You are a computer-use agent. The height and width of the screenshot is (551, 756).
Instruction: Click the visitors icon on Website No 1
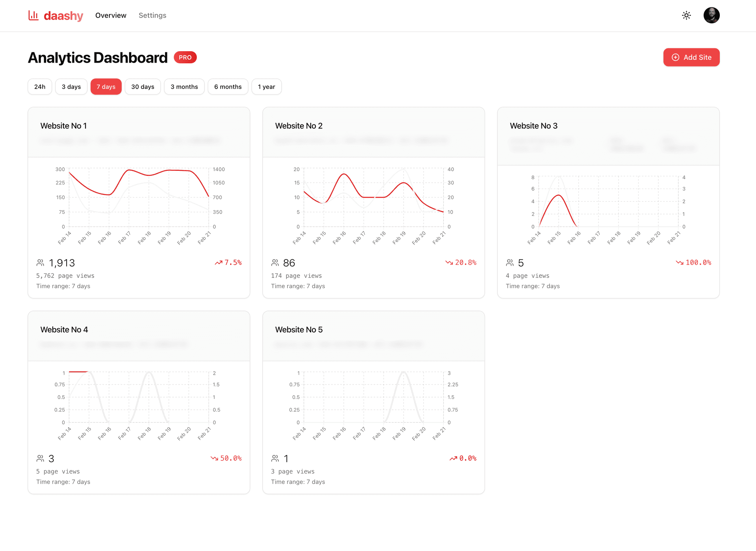tap(40, 263)
